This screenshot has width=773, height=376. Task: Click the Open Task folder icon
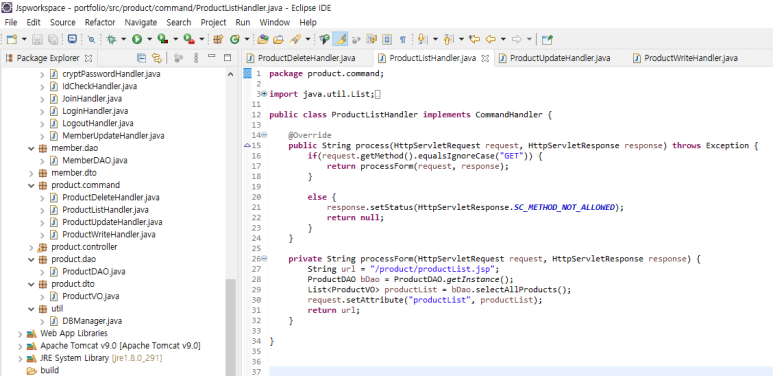[x=279, y=39]
